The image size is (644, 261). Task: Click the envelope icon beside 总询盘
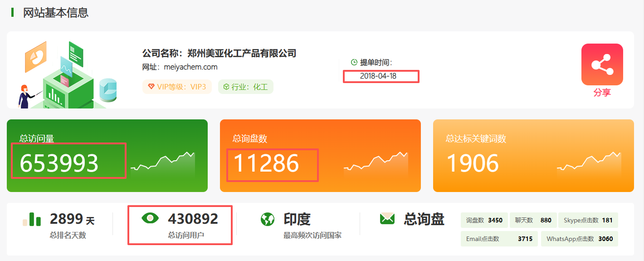click(x=387, y=219)
